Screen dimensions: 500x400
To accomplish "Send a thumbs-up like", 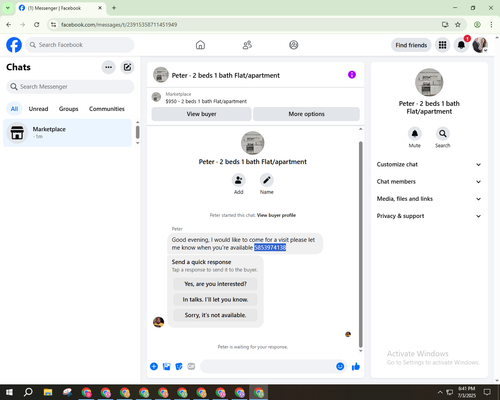I will [x=356, y=367].
